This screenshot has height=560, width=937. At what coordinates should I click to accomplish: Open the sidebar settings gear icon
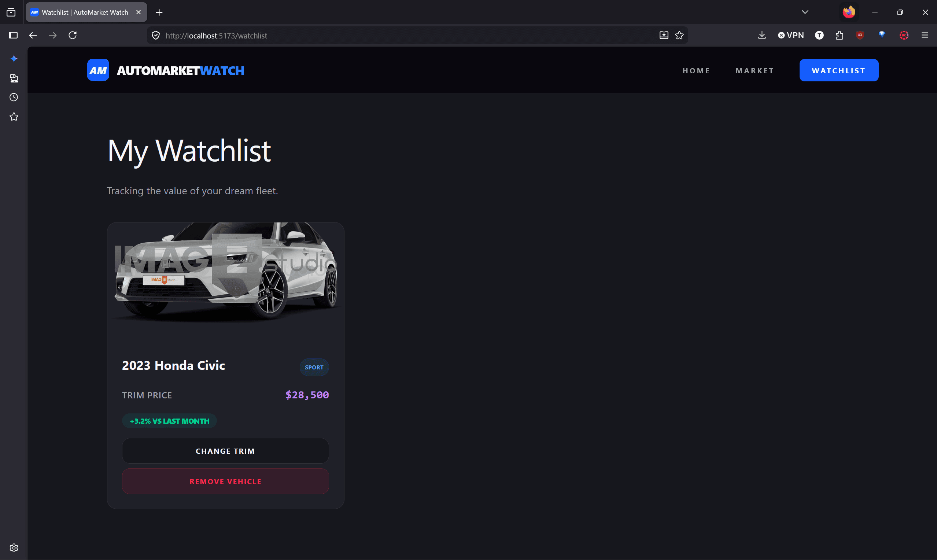click(x=14, y=548)
